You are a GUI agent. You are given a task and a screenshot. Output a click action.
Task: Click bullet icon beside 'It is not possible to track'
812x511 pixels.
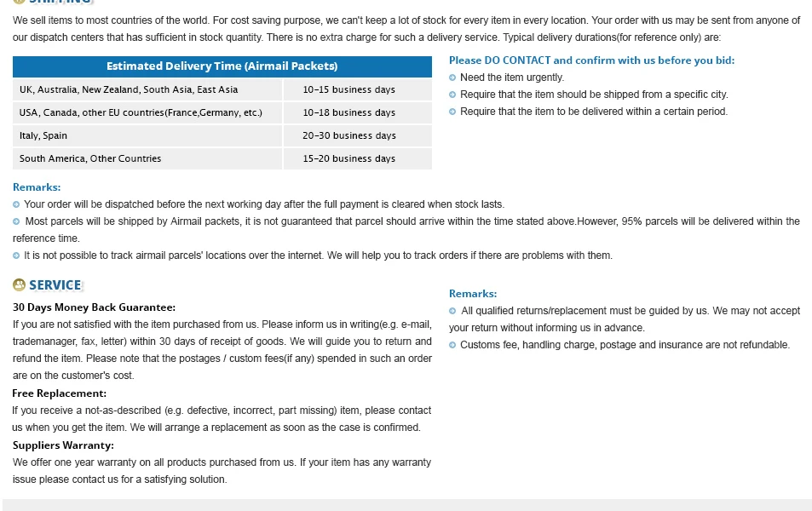point(16,255)
